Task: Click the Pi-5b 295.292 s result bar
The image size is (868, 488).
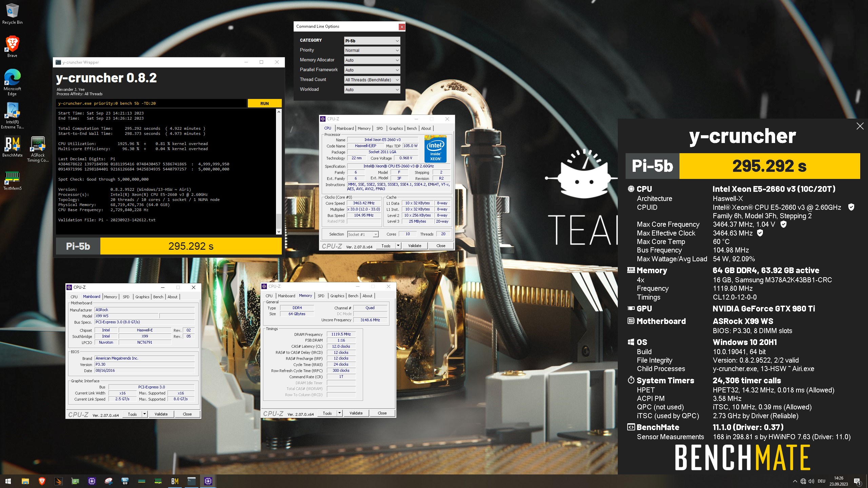Action: (x=169, y=246)
